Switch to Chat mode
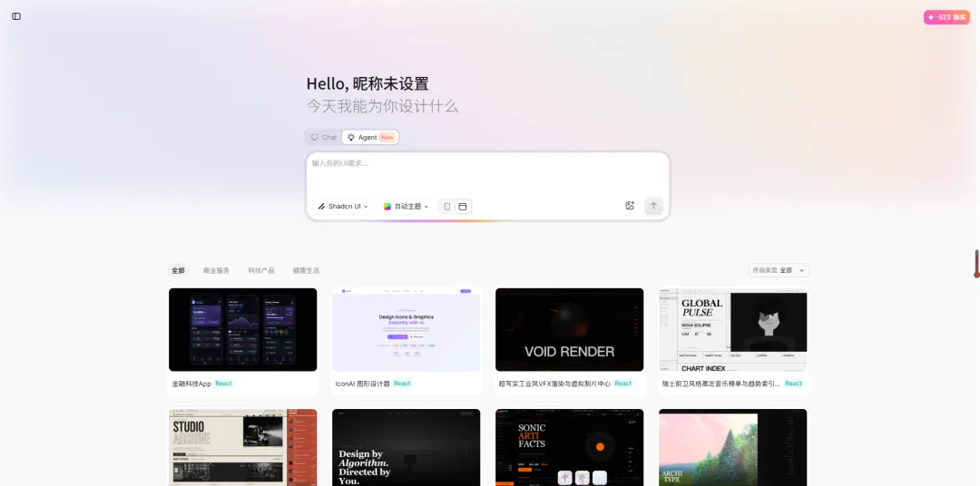 324,138
